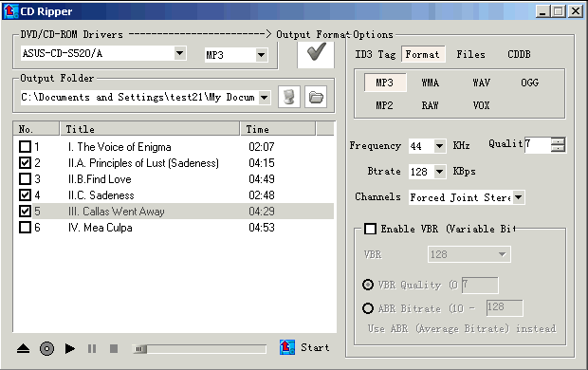Click the computer icon beside output folder
The image size is (588, 370).
[x=289, y=97]
